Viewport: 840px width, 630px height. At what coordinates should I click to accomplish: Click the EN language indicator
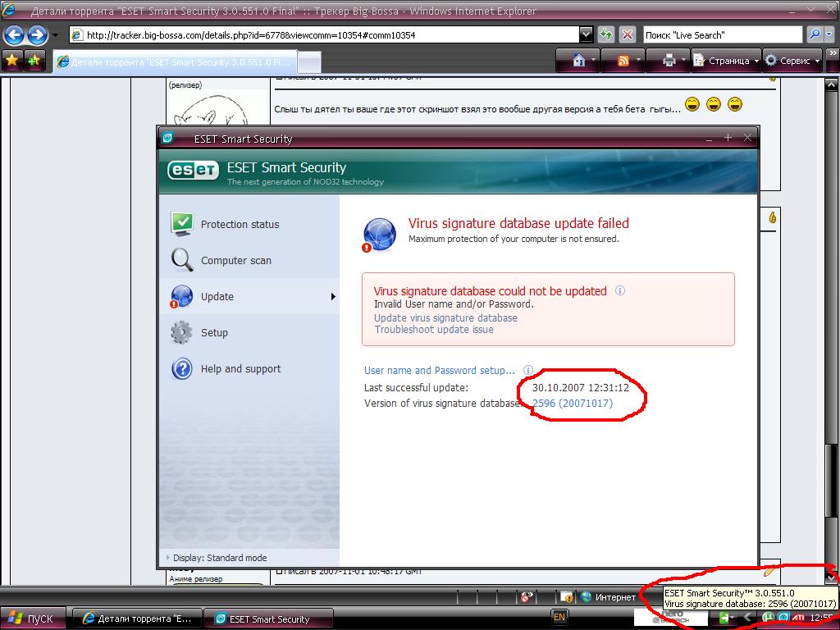(559, 617)
